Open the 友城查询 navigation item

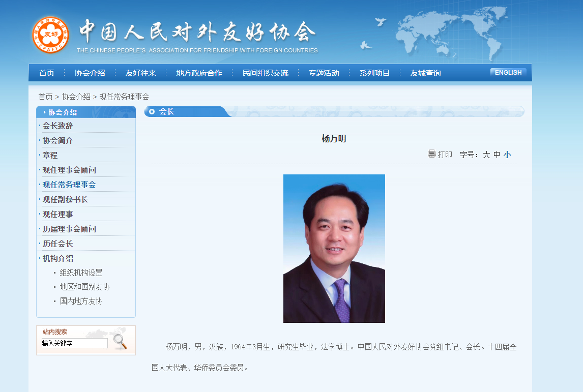click(x=425, y=73)
